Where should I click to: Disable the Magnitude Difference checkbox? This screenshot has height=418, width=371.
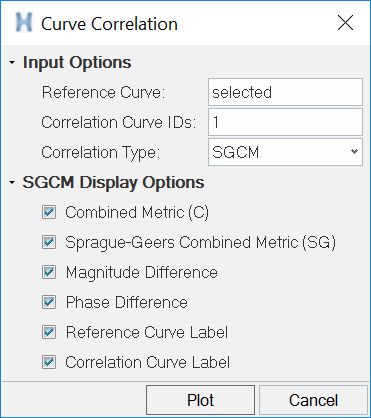click(49, 272)
